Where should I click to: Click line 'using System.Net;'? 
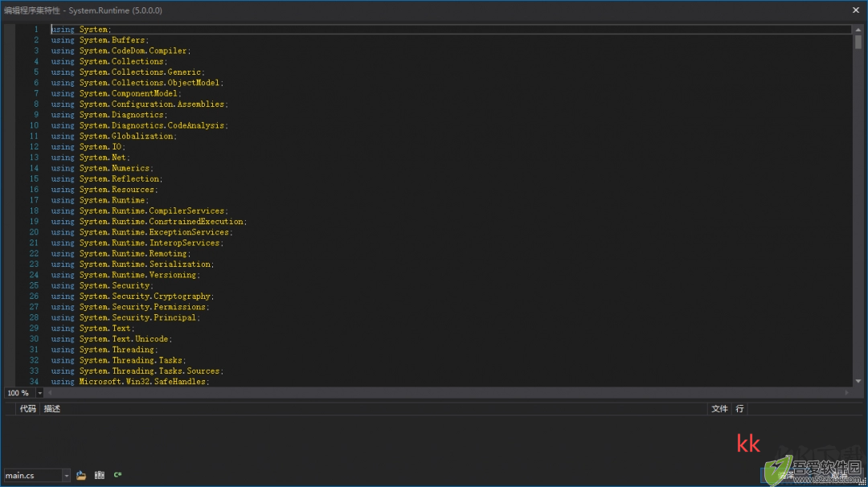click(91, 158)
